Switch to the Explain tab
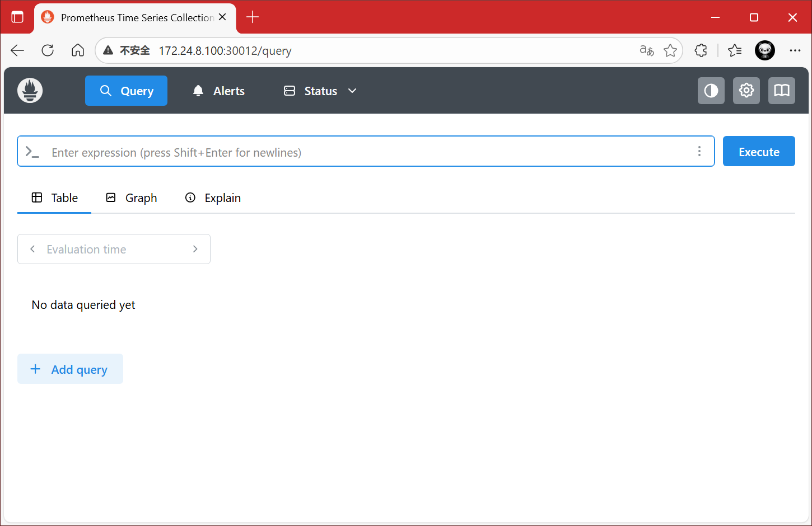The image size is (812, 526). coord(213,198)
